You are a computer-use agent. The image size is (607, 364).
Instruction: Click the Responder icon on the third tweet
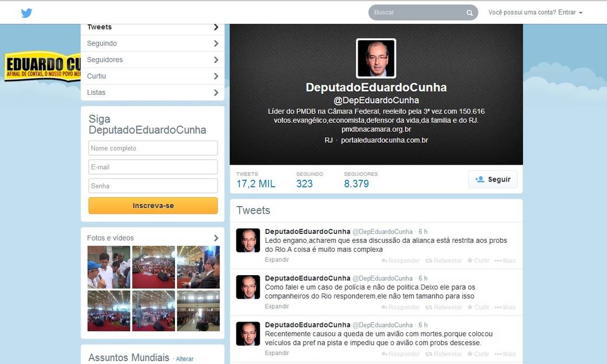pos(383,353)
